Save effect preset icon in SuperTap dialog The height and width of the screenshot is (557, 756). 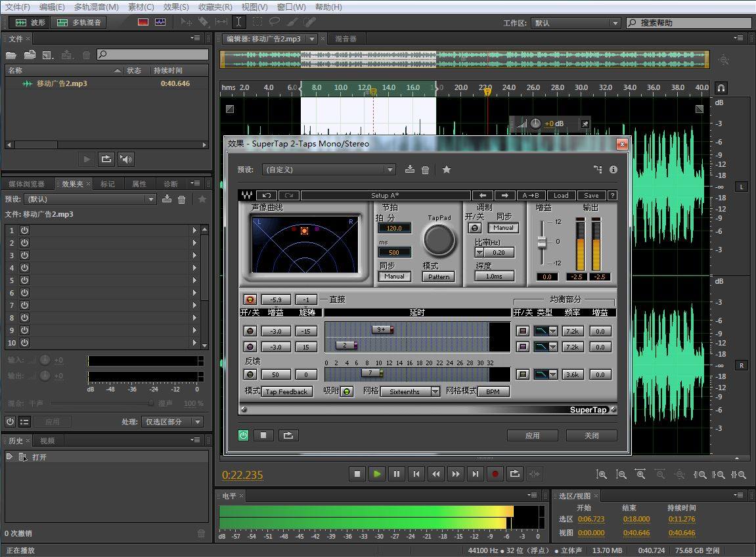click(410, 169)
